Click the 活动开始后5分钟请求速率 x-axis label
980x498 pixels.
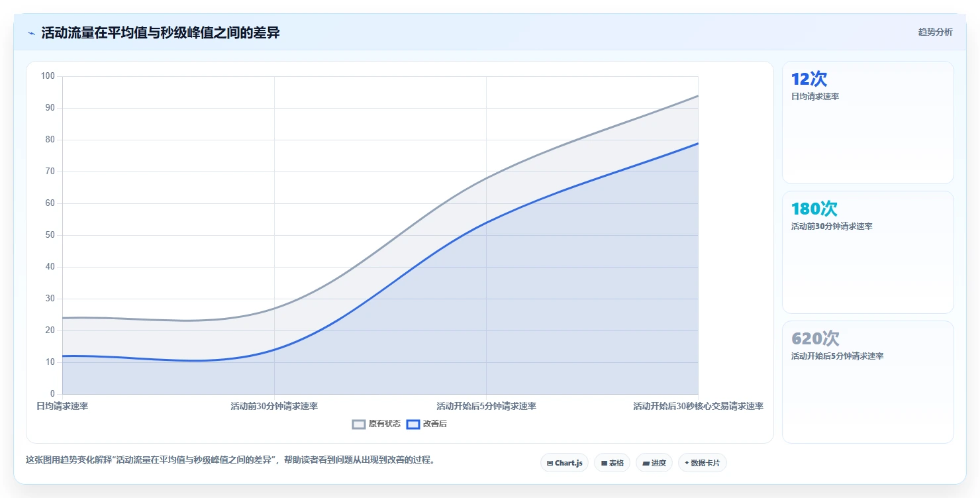(486, 406)
